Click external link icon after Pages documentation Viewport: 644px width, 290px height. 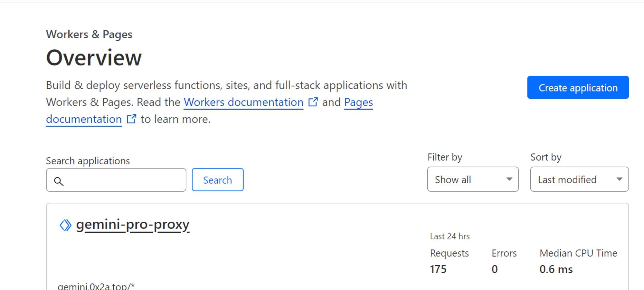[x=131, y=119]
